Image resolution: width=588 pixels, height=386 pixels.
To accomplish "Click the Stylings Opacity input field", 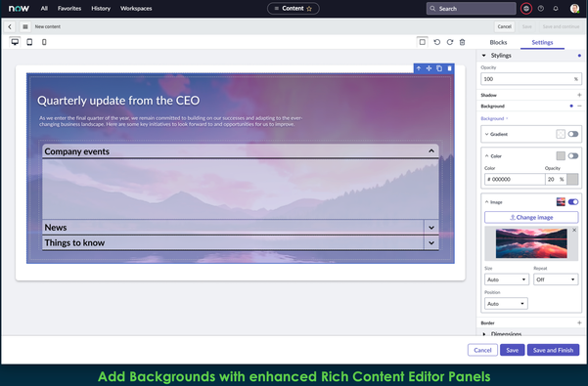I will click(x=531, y=79).
